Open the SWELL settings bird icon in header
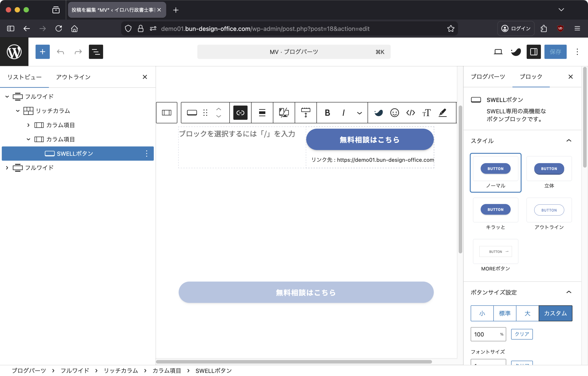Viewport: 588px width, 376px height. coord(516,52)
